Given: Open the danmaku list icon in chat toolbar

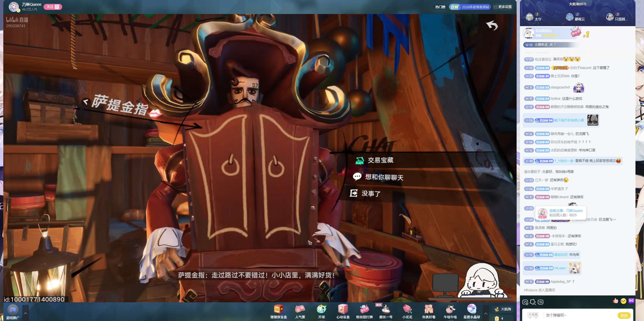Looking at the screenshot, I should click(x=541, y=302).
